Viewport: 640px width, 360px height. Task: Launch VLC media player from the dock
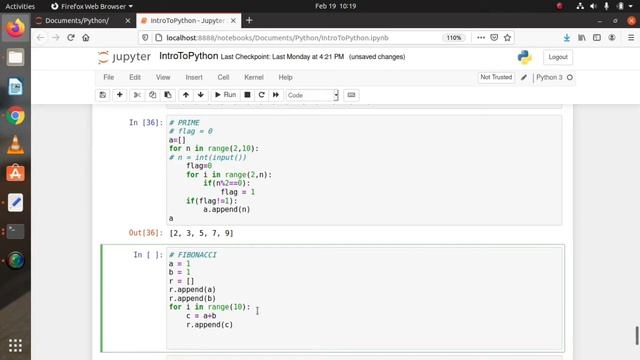[16, 145]
